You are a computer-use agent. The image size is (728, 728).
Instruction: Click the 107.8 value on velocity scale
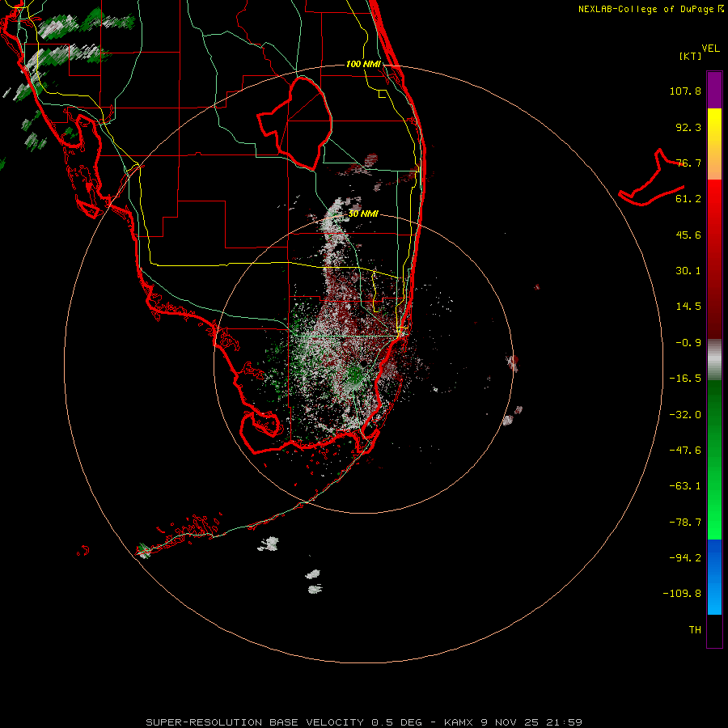pos(685,91)
